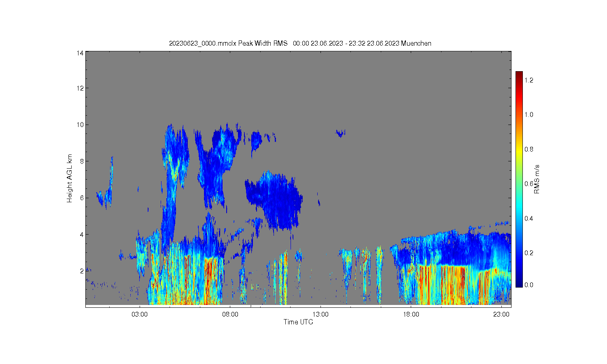
Task: Click the 0.4 colorbar value label
Action: pos(529,218)
